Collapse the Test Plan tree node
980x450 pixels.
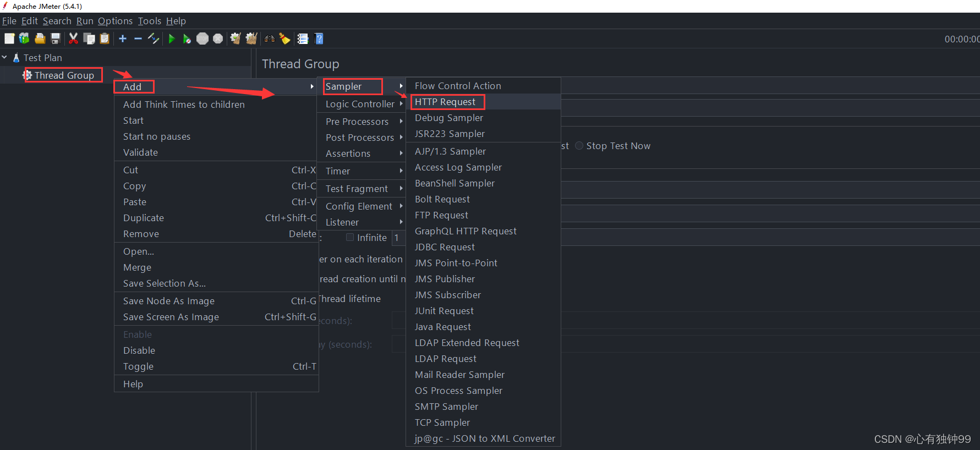click(4, 57)
